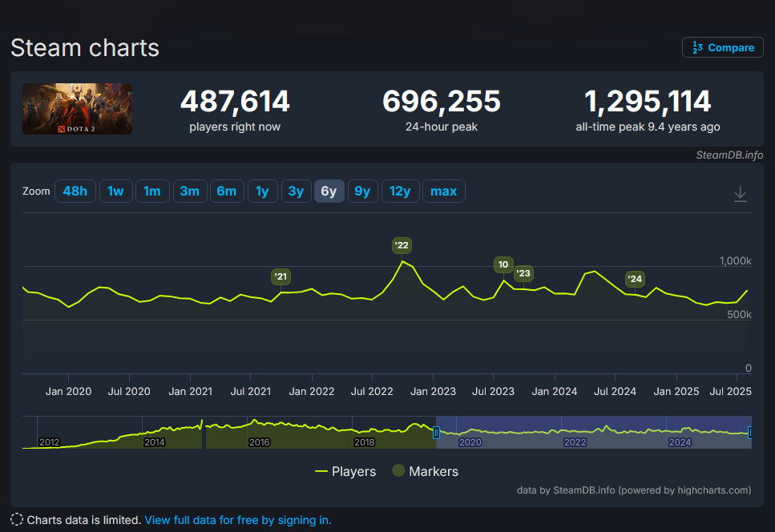Set zoom to 1y
The image size is (775, 532).
point(262,191)
